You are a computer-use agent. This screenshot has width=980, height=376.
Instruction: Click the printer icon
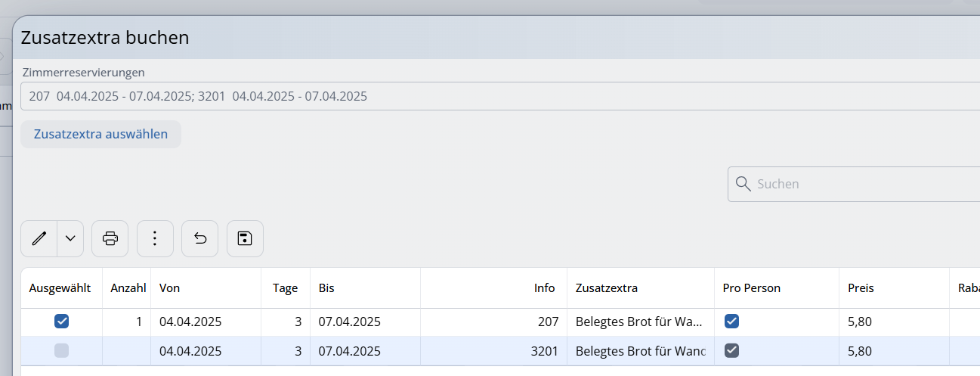110,238
